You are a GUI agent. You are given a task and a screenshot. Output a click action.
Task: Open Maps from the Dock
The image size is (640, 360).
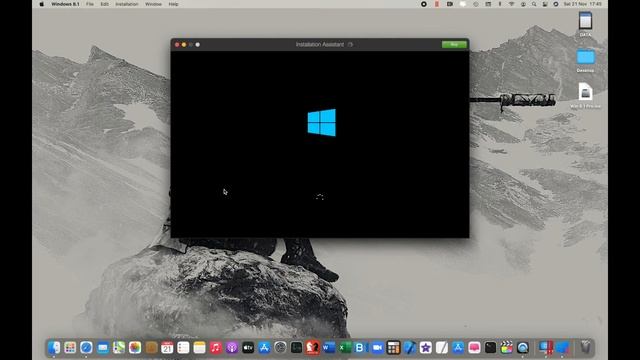pyautogui.click(x=119, y=347)
